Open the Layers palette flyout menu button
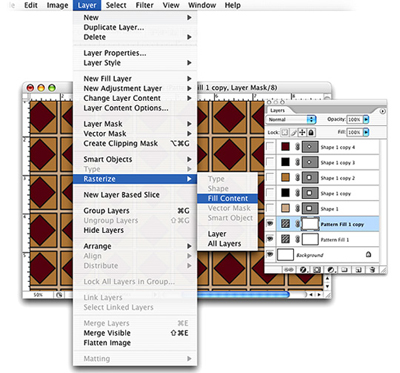400x373 pixels. tap(382, 111)
